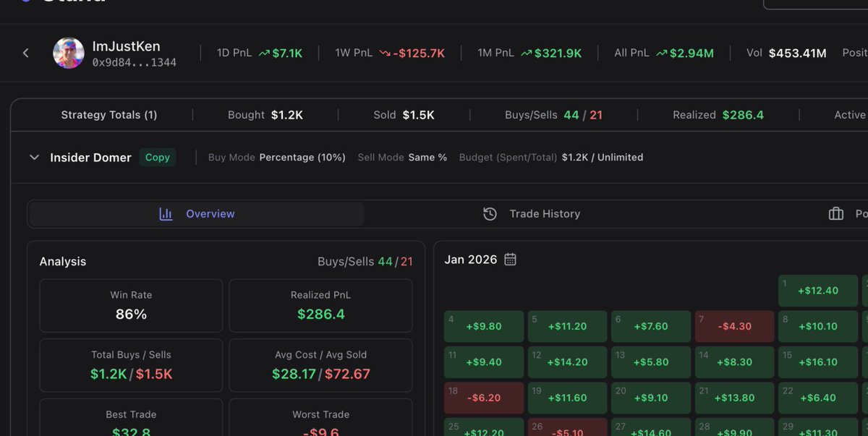The height and width of the screenshot is (436, 868).
Task: Click the Bought $1.2K total
Action: (265, 114)
